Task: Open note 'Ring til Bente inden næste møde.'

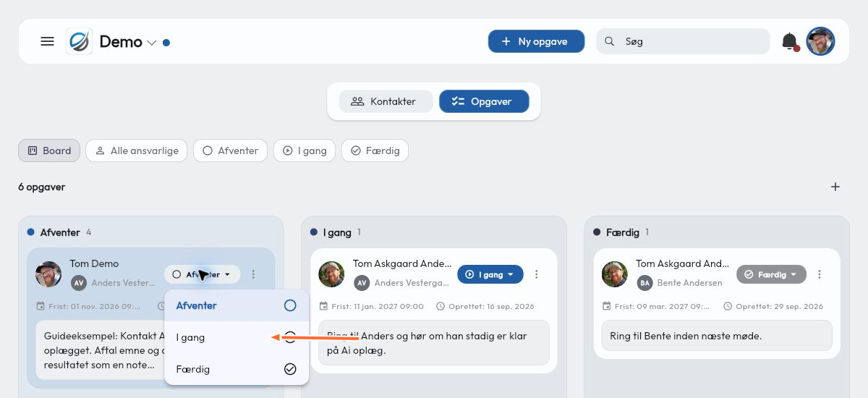Action: tap(716, 336)
